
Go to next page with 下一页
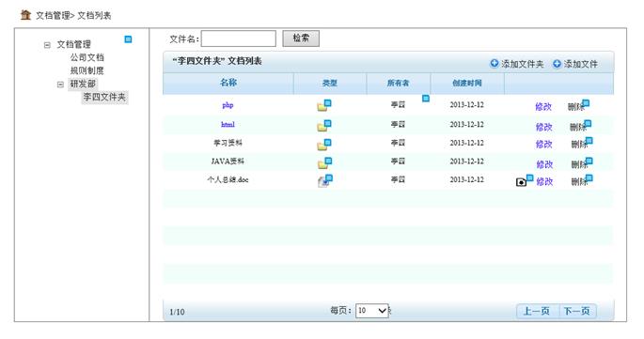point(576,311)
